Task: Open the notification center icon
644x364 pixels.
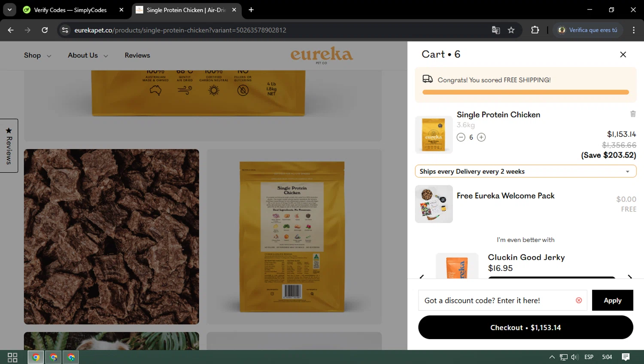Action: tap(626, 357)
